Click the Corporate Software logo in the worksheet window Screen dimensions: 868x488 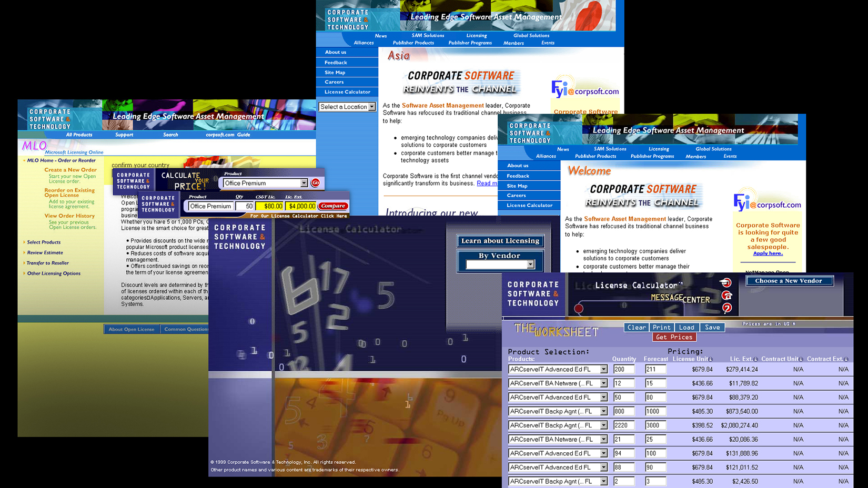[533, 294]
